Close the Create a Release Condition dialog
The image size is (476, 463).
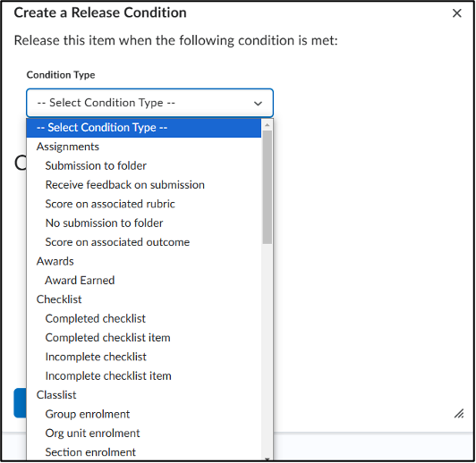[456, 13]
